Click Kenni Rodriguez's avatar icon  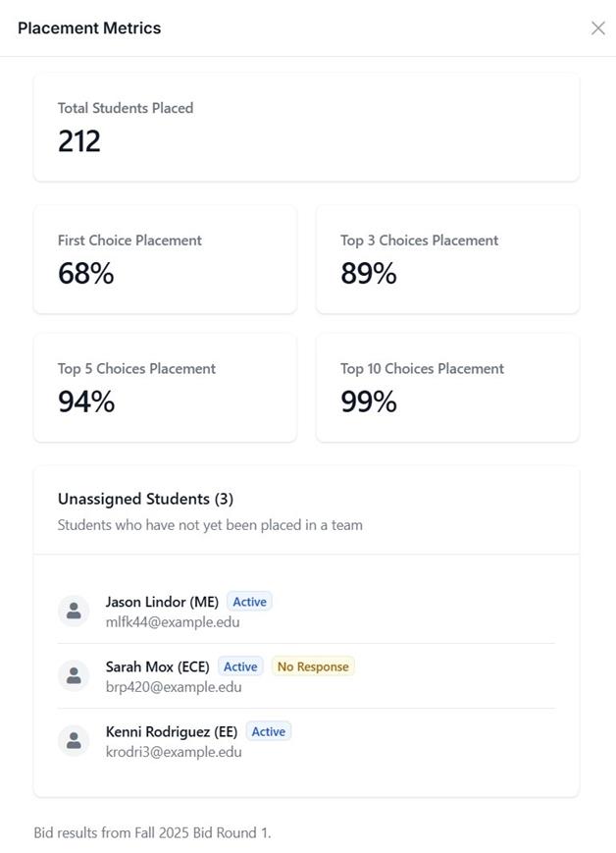[x=74, y=740]
